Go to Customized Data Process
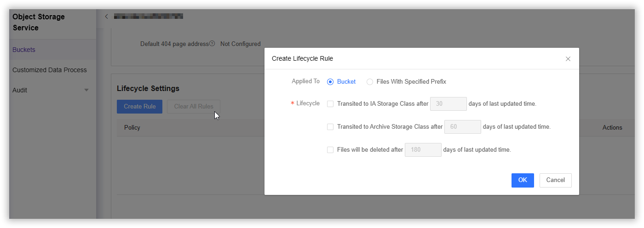 point(50,70)
